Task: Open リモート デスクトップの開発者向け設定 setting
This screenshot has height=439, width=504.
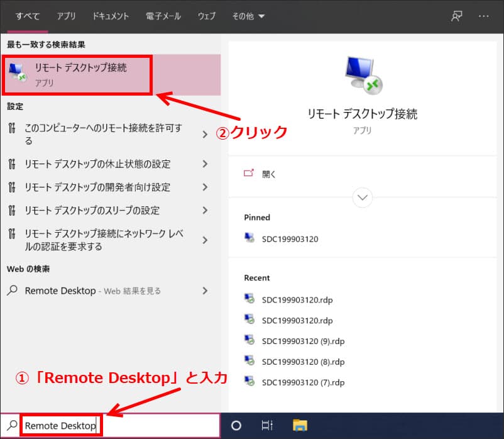Action: pyautogui.click(x=97, y=187)
